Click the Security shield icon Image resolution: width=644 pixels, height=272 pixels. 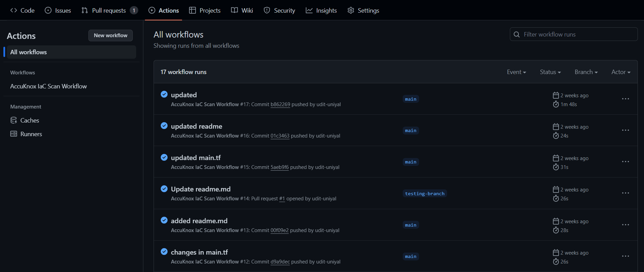267,10
